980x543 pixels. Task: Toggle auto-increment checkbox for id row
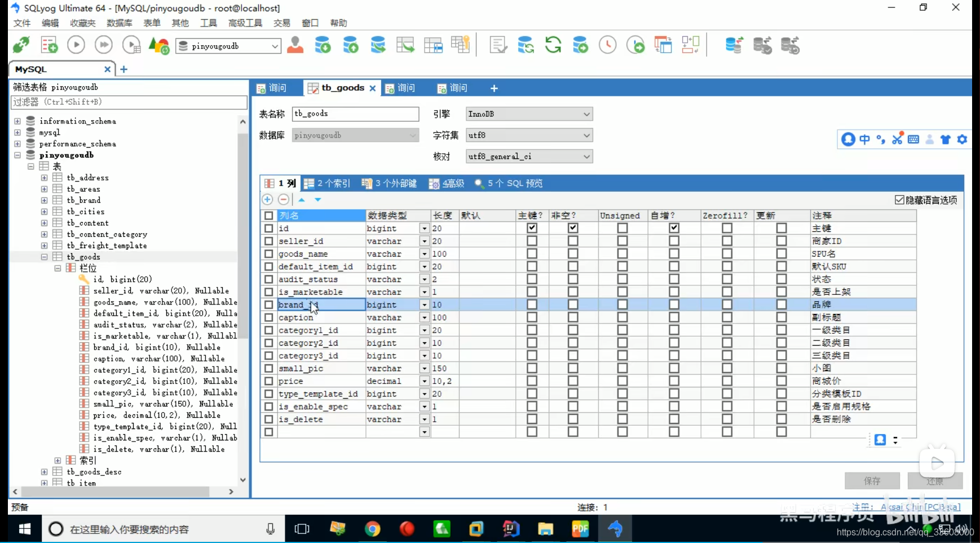(x=674, y=228)
